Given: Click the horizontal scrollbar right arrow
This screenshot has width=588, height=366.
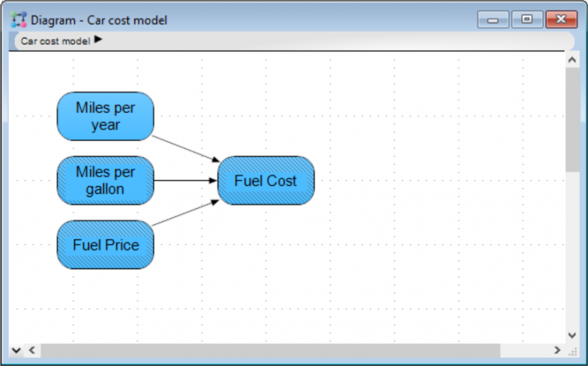Looking at the screenshot, I should point(557,350).
